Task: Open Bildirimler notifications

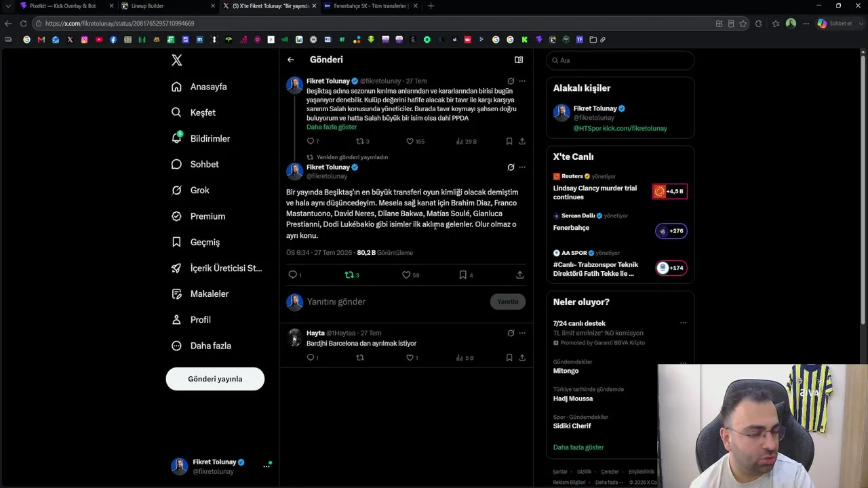Action: [201, 138]
